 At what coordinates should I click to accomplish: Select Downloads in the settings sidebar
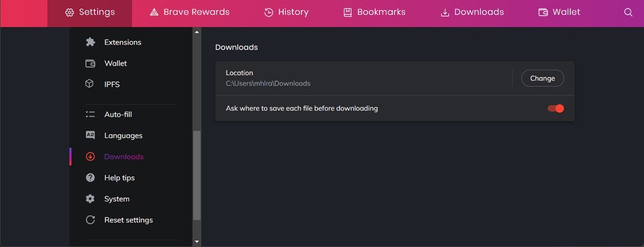123,156
